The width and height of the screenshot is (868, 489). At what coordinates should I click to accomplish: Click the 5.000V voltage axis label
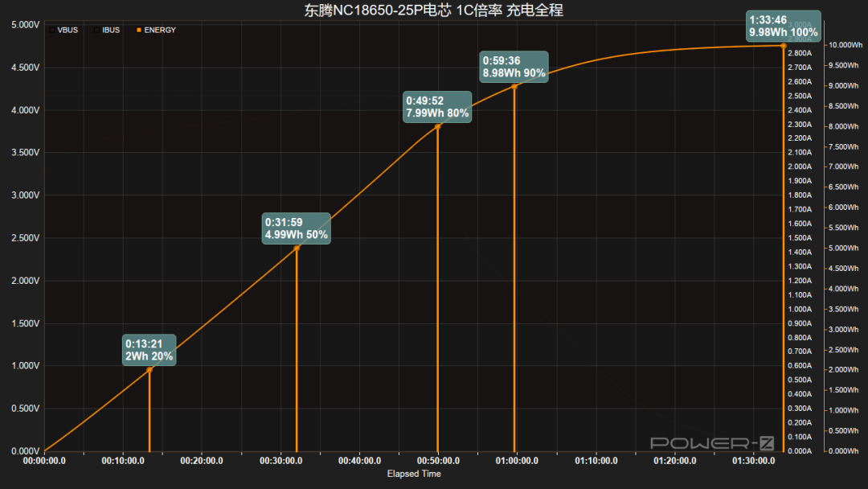click(26, 25)
